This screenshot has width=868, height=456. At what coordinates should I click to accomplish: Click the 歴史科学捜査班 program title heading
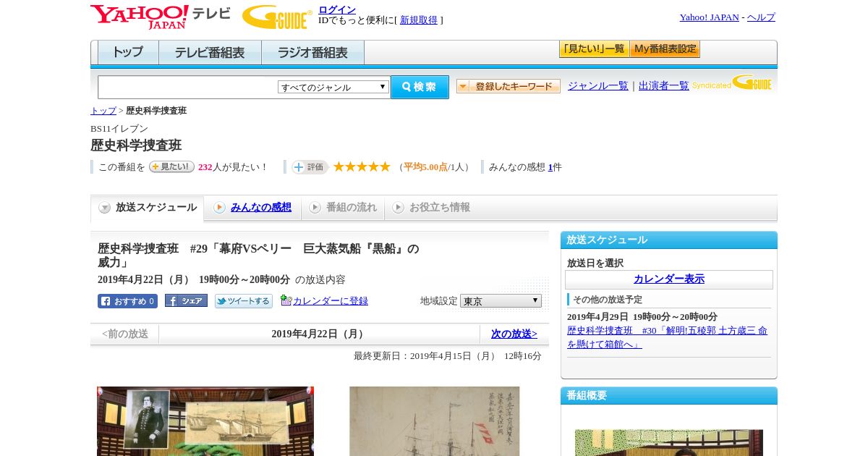click(136, 145)
